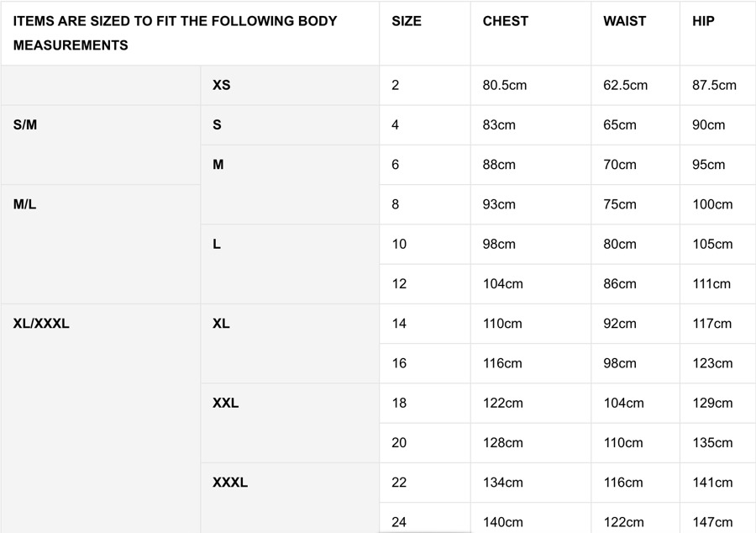This screenshot has height=533, width=756.
Task: Click the SIZE column header
Action: coord(407,21)
